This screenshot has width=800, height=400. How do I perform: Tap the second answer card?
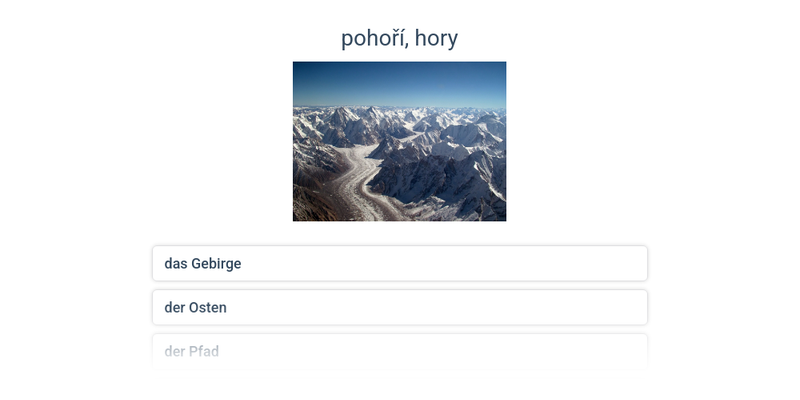click(399, 308)
